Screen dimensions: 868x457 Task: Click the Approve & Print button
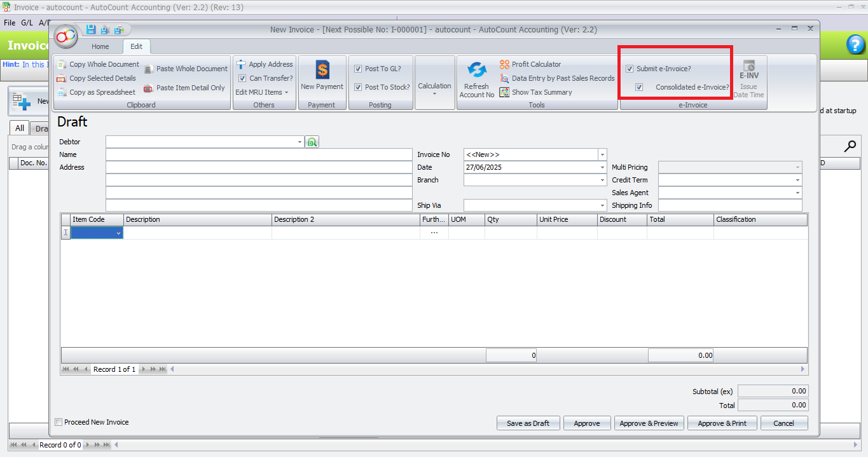(722, 423)
